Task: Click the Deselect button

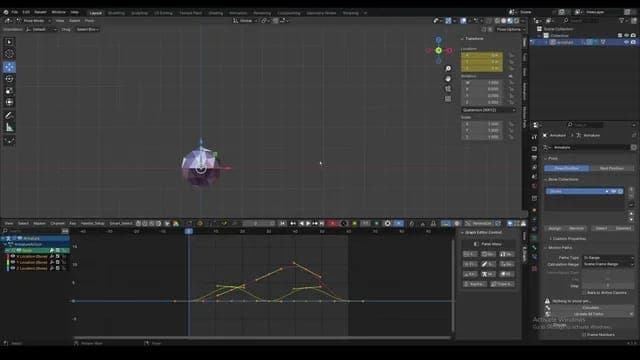Action: pyautogui.click(x=623, y=228)
